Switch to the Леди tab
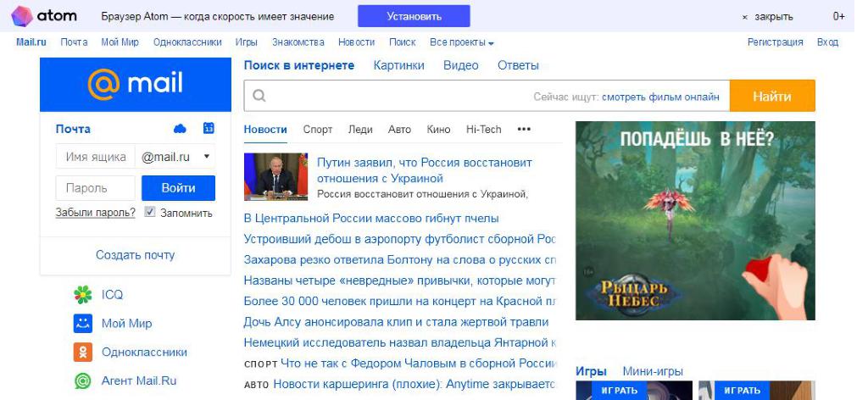 coord(360,130)
